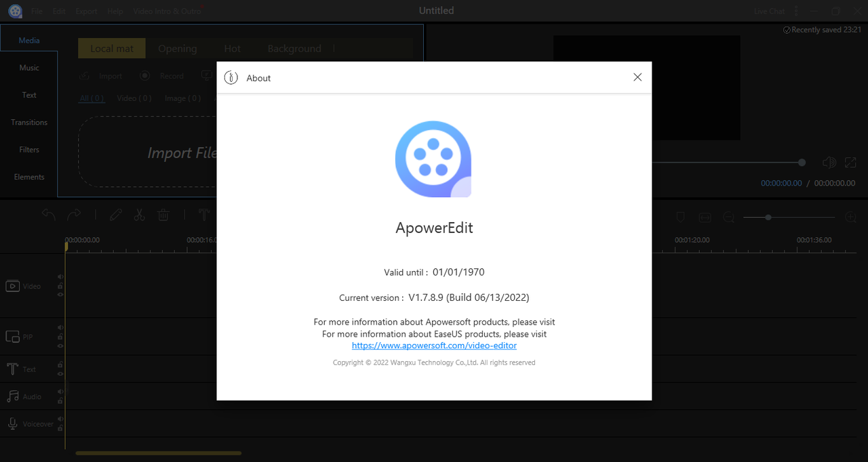Select the Hot material tab
868x462 pixels.
pos(233,49)
